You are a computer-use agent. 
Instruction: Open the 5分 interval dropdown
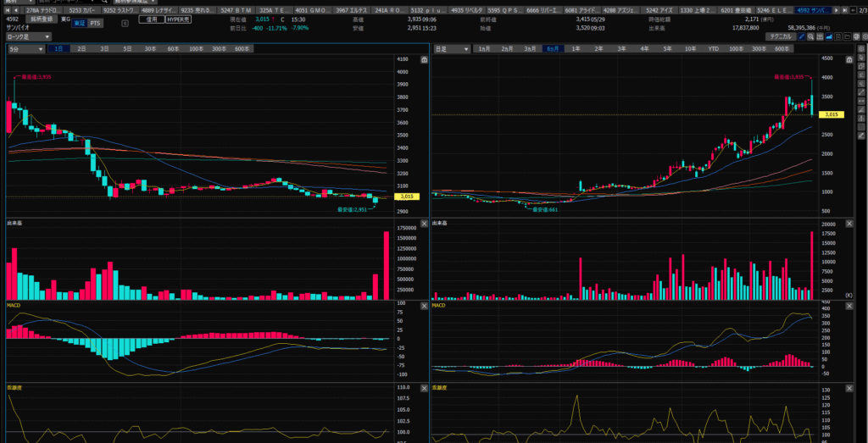point(26,50)
